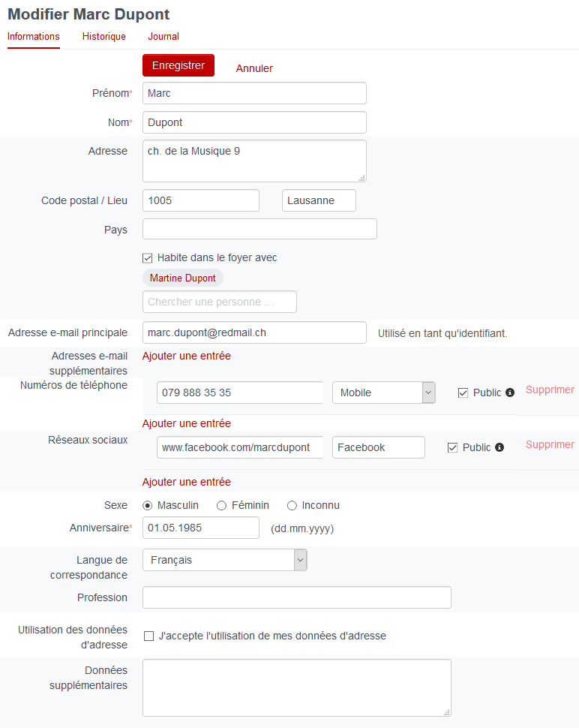Open the Martine Dupont household member link
Image resolution: width=579 pixels, height=728 pixels.
(183, 278)
